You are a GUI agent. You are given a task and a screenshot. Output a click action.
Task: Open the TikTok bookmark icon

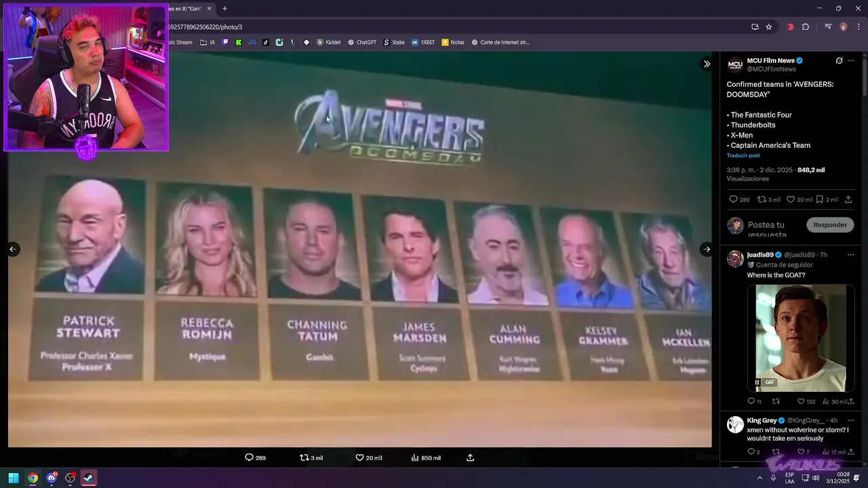[x=266, y=42]
